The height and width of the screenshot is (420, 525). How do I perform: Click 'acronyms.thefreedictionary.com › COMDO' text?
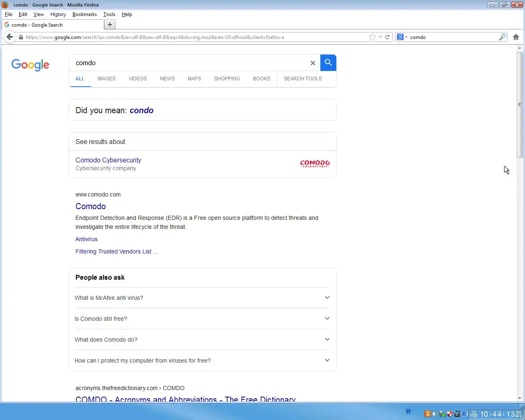point(130,388)
